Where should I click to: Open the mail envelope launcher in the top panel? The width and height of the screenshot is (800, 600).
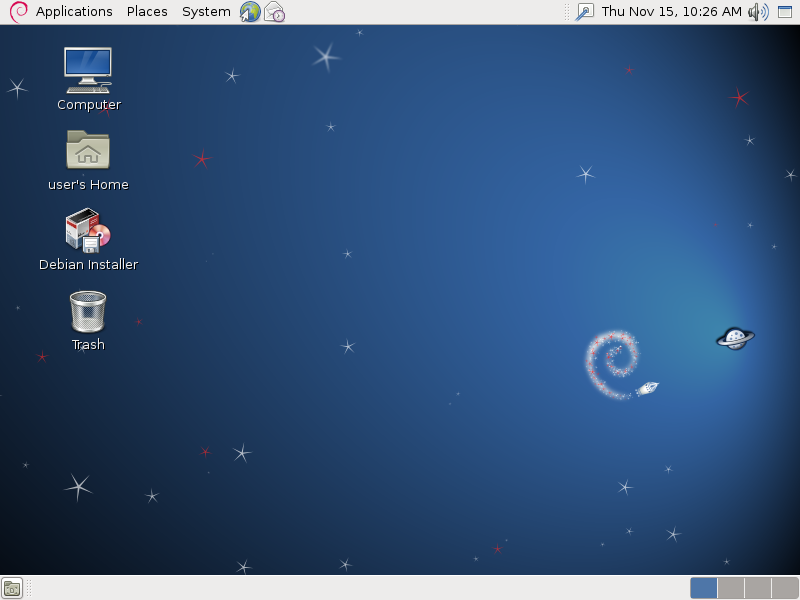click(274, 12)
